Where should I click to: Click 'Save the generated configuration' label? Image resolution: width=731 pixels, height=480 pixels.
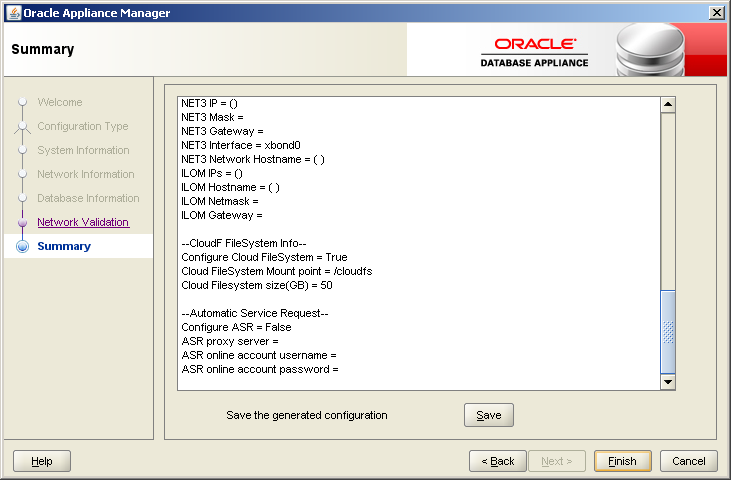(x=307, y=415)
